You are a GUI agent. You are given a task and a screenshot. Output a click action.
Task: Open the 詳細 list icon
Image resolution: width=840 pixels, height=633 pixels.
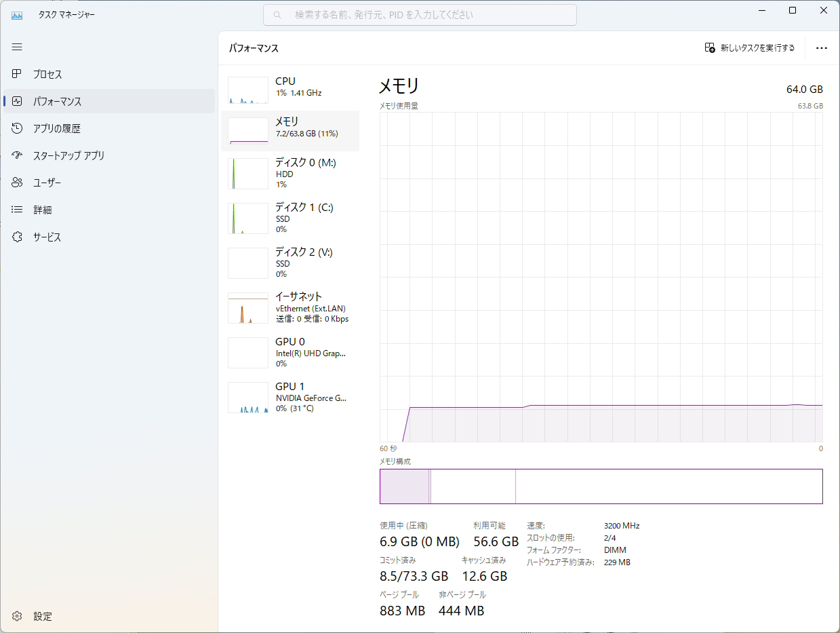[18, 210]
